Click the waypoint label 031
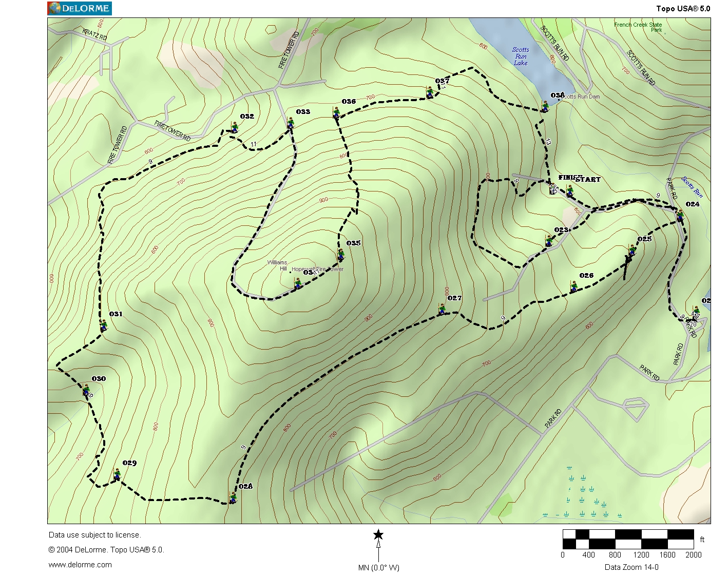This screenshot has width=728, height=576. click(116, 314)
